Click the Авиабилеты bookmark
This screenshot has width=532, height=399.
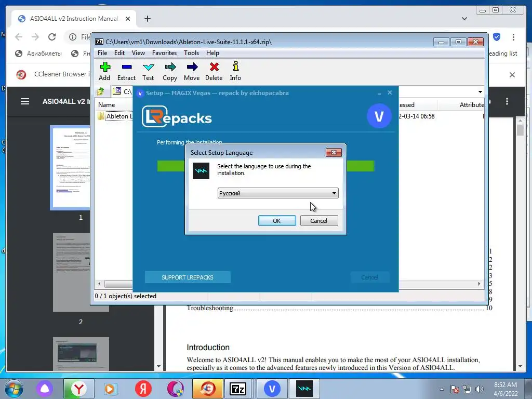[x=38, y=54]
